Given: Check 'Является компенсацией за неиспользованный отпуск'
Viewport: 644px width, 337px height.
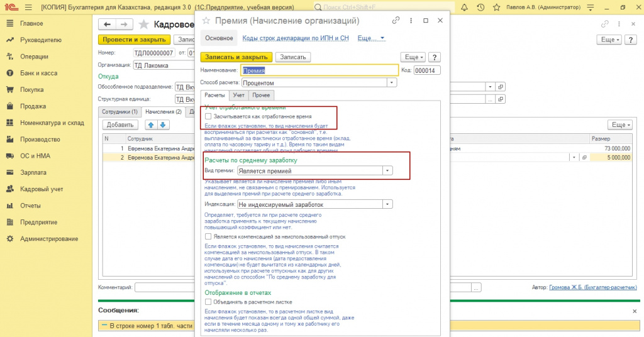Looking at the screenshot, I should (208, 236).
